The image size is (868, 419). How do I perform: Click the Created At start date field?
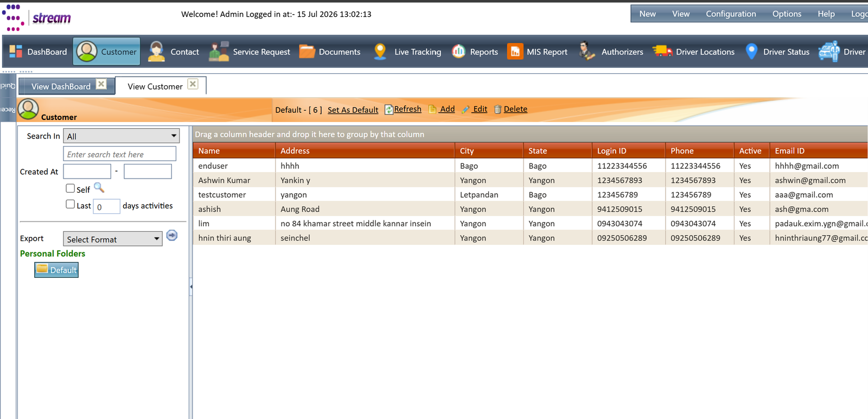pos(87,172)
